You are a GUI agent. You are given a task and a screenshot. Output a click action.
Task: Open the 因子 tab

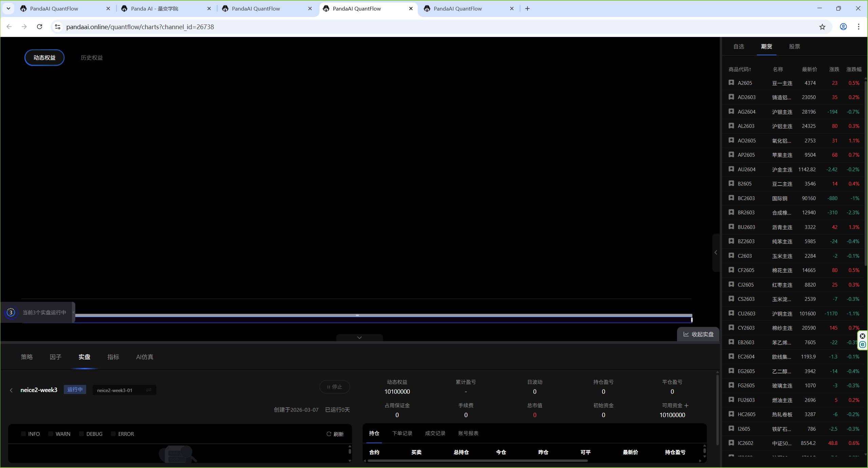(x=56, y=357)
